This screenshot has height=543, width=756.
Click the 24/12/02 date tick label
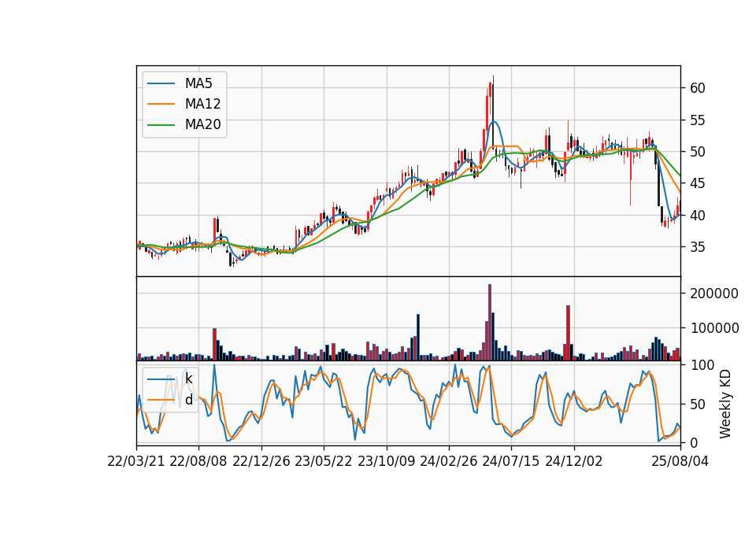[574, 461]
